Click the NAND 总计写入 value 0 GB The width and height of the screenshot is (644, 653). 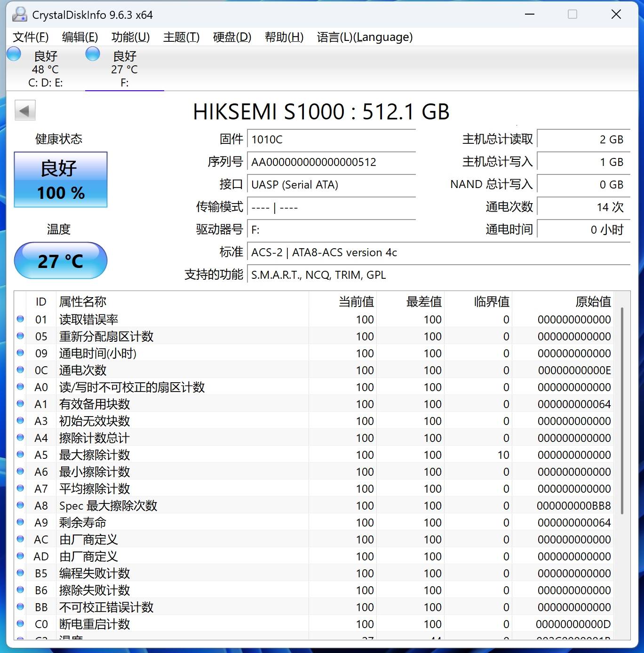pyautogui.click(x=583, y=185)
